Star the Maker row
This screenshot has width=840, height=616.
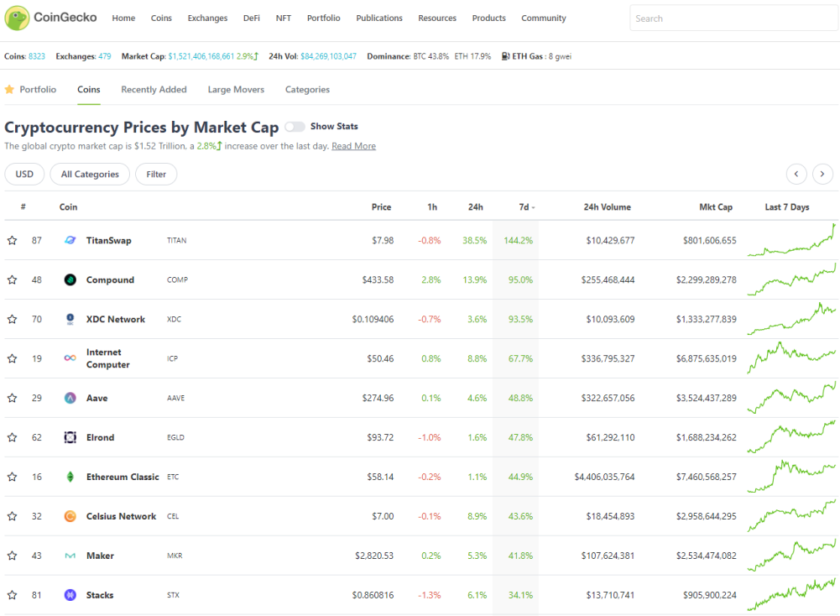(x=12, y=556)
